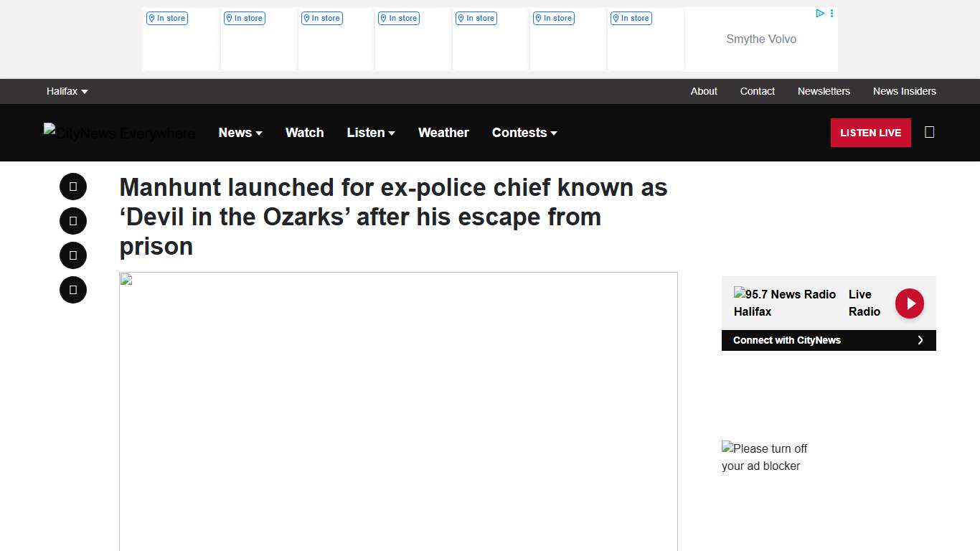Click the Contact link in top bar
980x551 pixels.
coord(757,91)
